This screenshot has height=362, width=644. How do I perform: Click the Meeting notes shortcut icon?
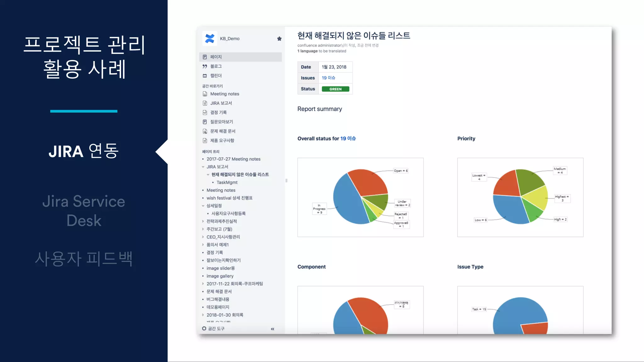tap(205, 94)
